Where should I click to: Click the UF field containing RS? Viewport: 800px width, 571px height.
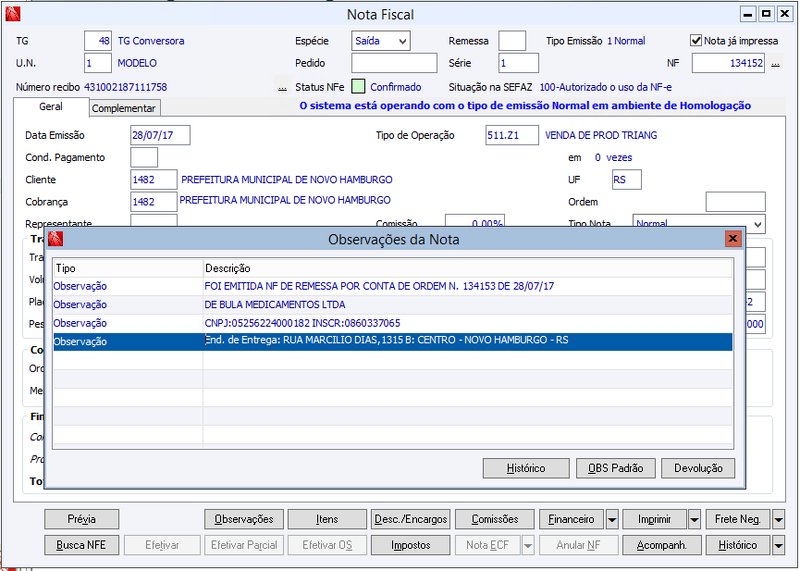tap(627, 180)
